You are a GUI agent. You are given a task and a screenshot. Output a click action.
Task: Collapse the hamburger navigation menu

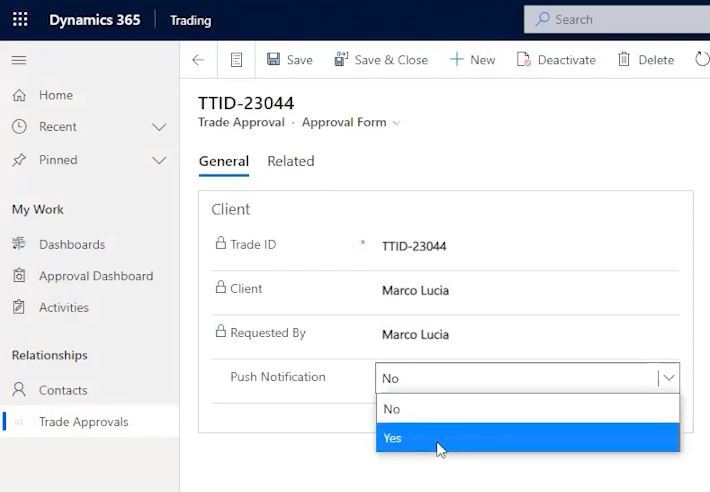[x=19, y=60]
